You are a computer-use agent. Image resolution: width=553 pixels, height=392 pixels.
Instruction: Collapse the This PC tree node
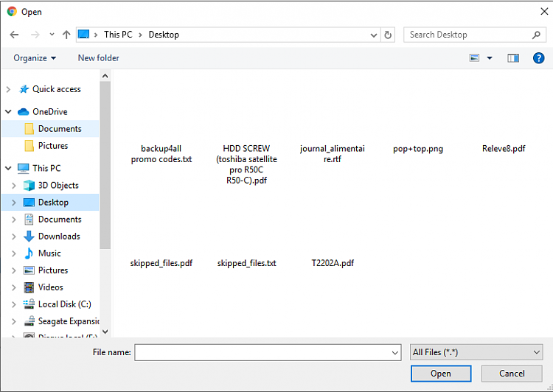[8, 169]
